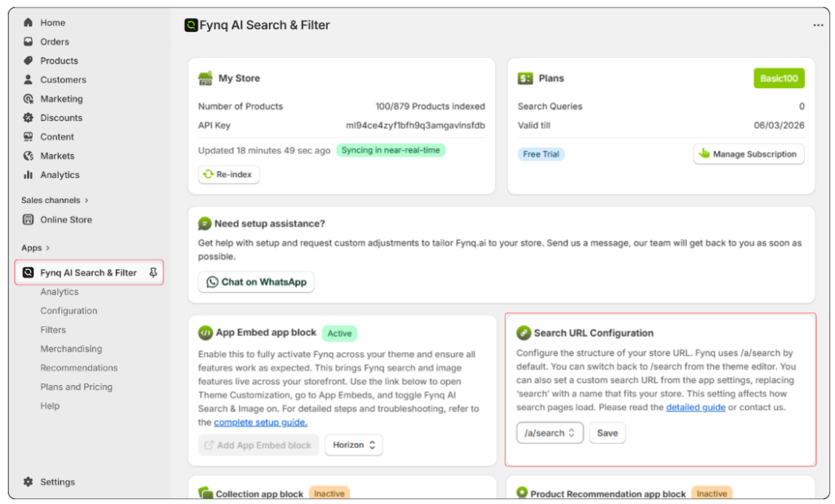The image size is (835, 504).
Task: Go to Marketing page
Action: click(62, 99)
